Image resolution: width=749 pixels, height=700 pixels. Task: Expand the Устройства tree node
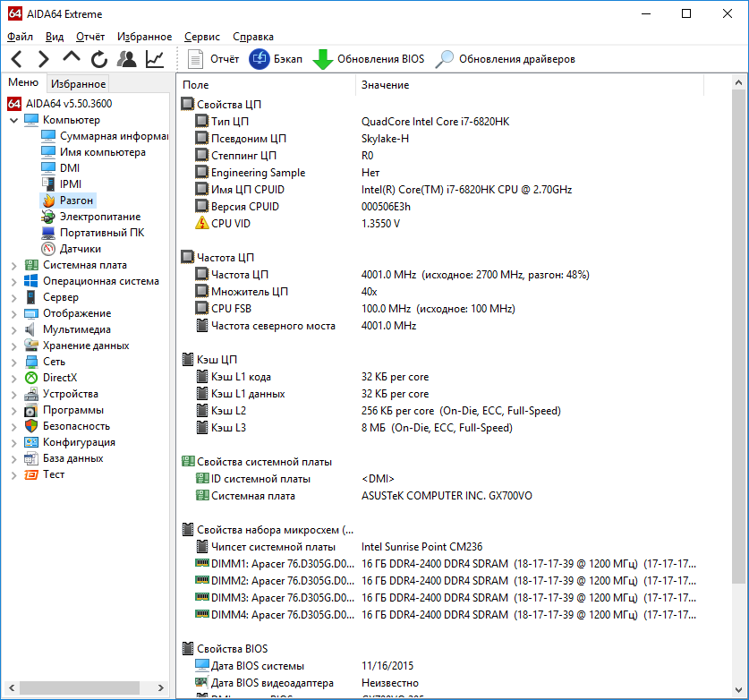point(13,394)
